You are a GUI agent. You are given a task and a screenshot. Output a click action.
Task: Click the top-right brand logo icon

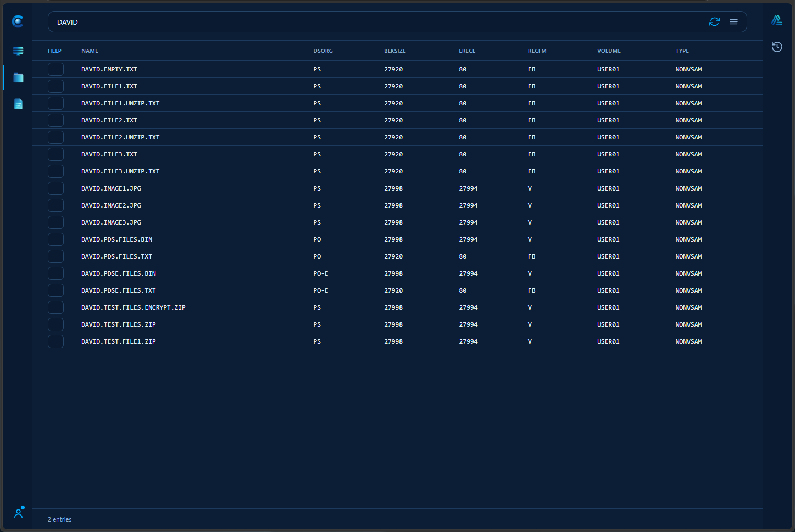[777, 20]
